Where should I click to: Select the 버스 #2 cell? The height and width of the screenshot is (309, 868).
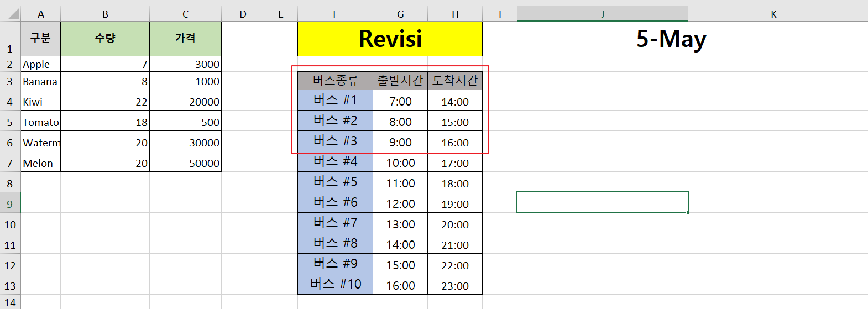coord(335,121)
